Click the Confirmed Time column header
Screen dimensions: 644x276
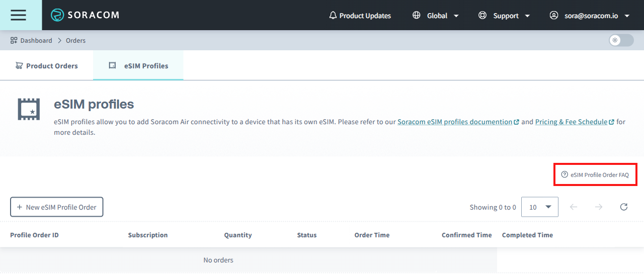tap(467, 235)
